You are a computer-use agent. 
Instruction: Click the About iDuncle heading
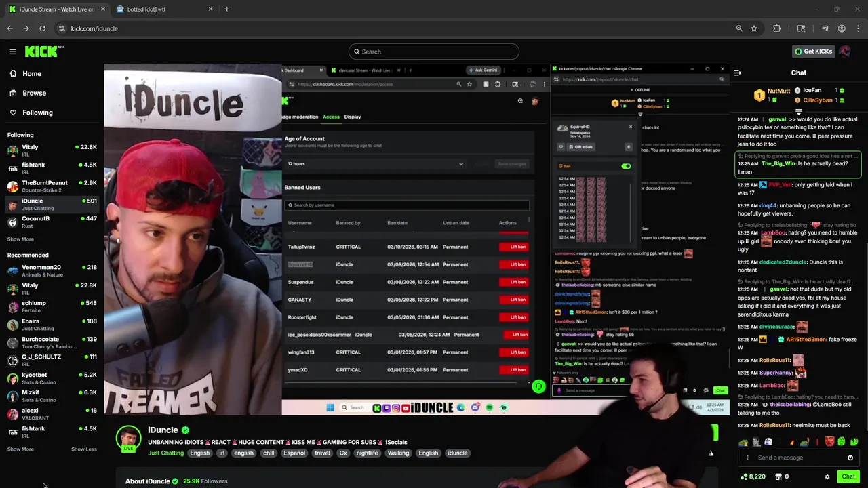(x=148, y=481)
